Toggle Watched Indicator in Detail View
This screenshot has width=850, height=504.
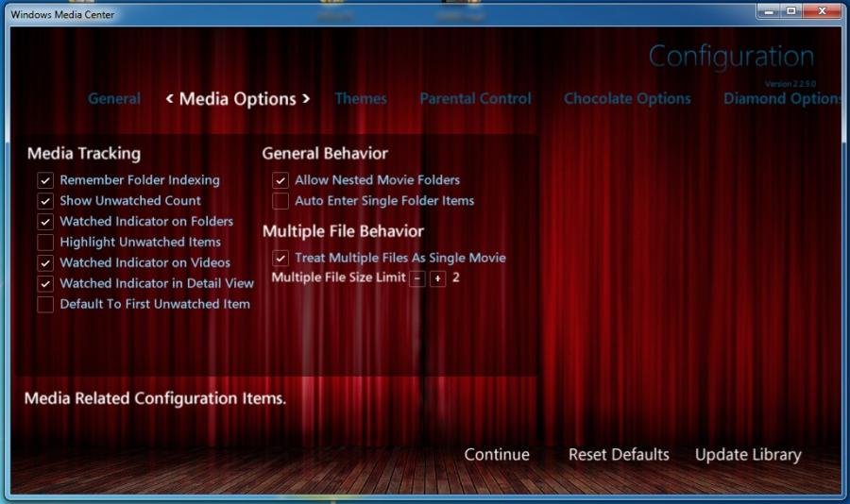point(45,283)
